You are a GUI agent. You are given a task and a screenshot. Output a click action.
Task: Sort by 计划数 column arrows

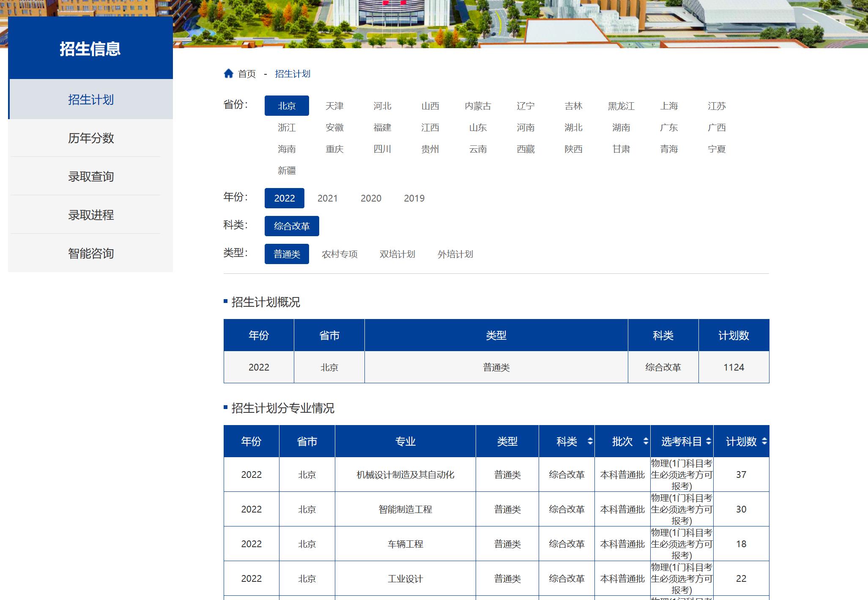pos(764,442)
